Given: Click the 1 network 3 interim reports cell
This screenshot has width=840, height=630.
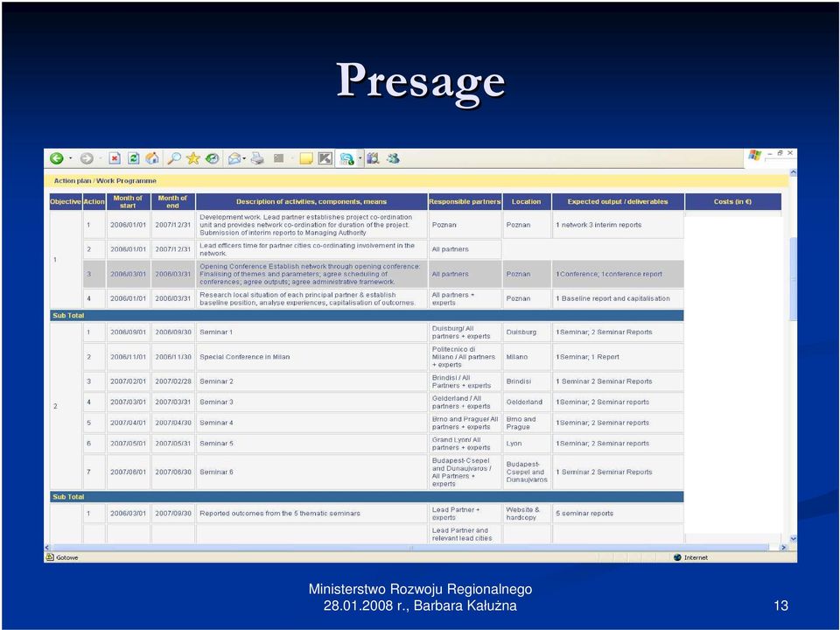Looking at the screenshot, I should (x=618, y=225).
